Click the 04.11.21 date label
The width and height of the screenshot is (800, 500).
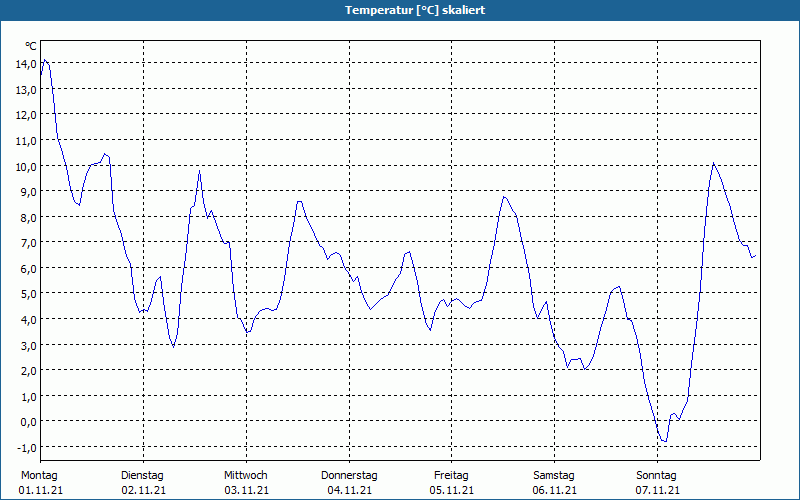pos(349,490)
